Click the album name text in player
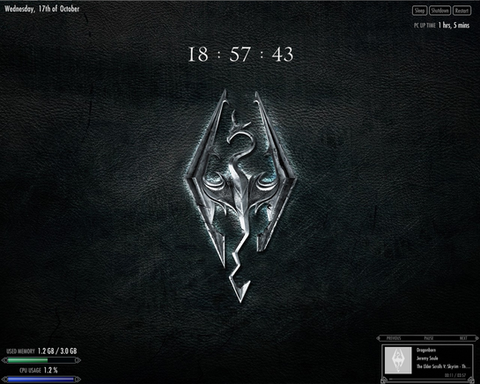 443,366
